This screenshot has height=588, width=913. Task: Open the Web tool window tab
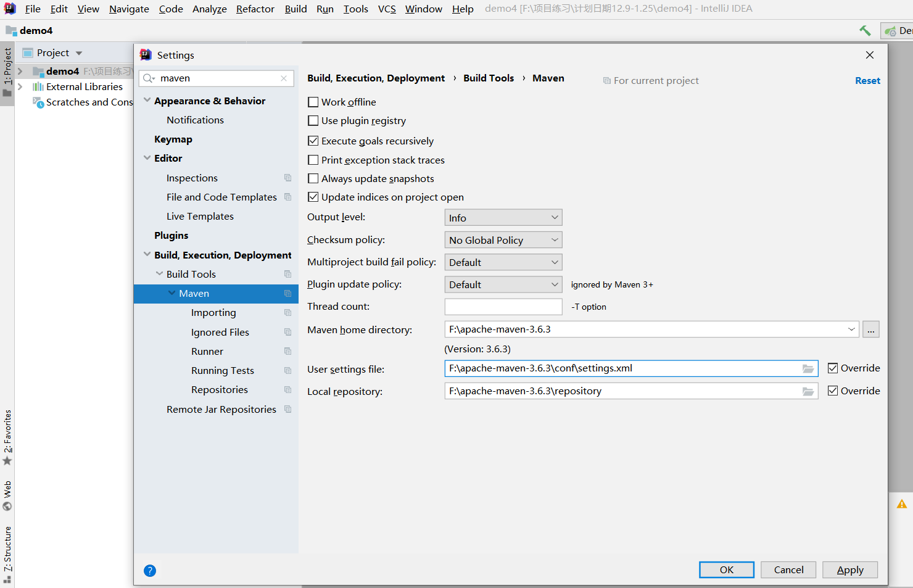pyautogui.click(x=7, y=495)
